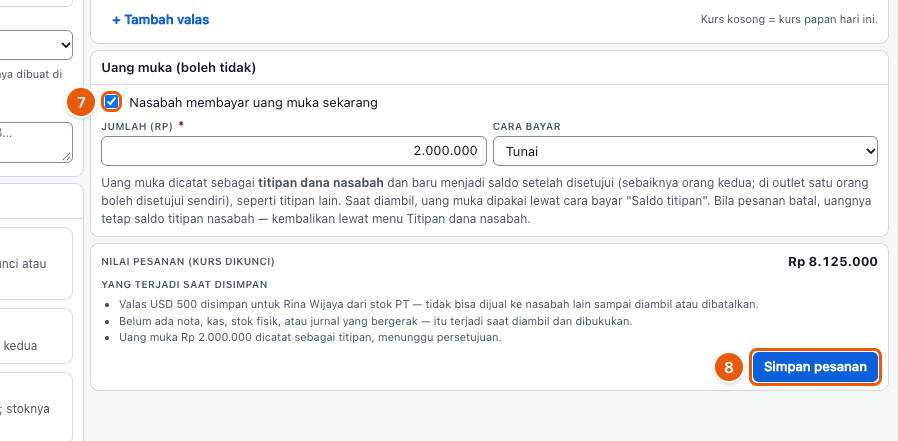The height and width of the screenshot is (441, 898).
Task: Click the left sidebar notes textarea
Action: pos(36,142)
